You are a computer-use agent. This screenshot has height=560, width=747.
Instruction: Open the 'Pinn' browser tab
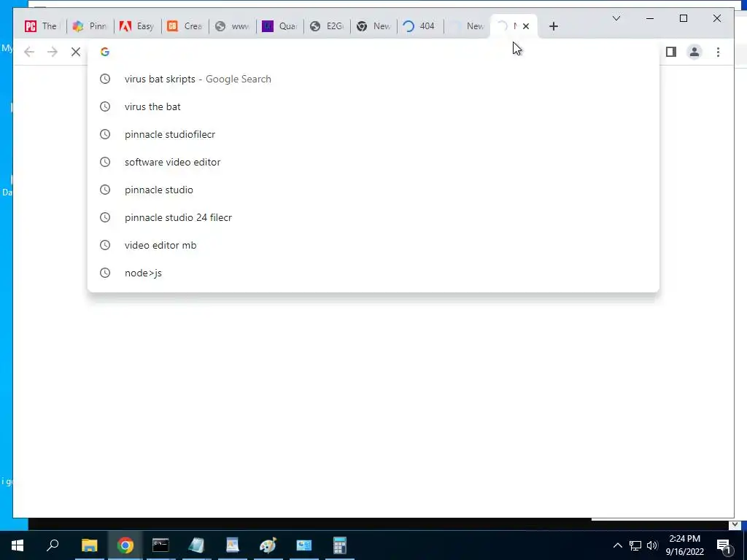[89, 26]
